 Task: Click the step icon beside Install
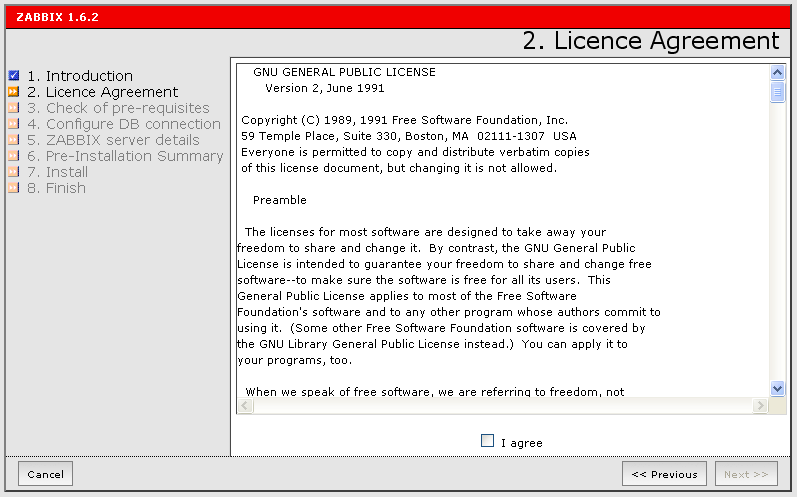coord(14,172)
